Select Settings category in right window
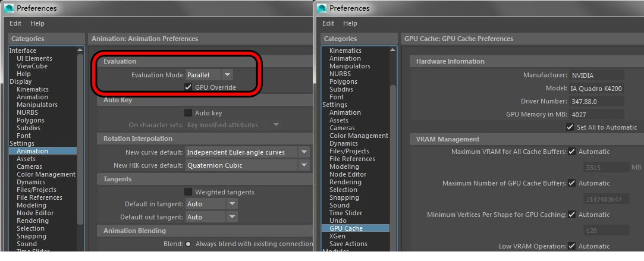644x261 pixels. (334, 105)
